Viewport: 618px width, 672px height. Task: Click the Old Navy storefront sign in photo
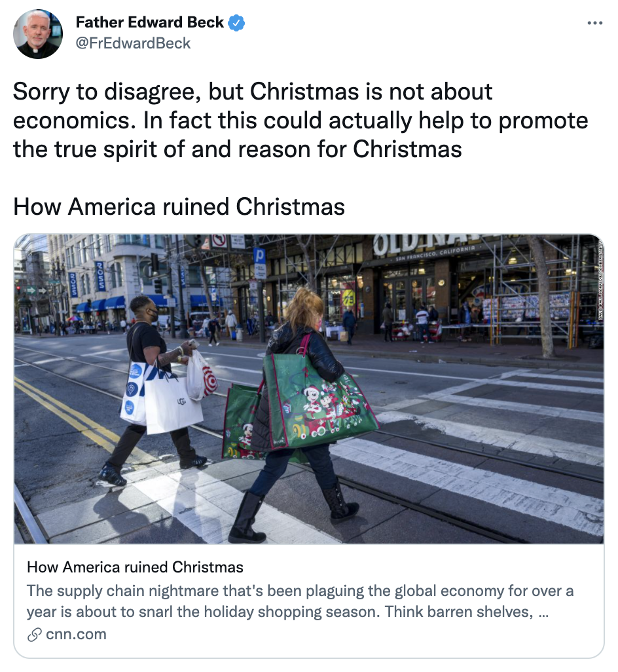(427, 245)
